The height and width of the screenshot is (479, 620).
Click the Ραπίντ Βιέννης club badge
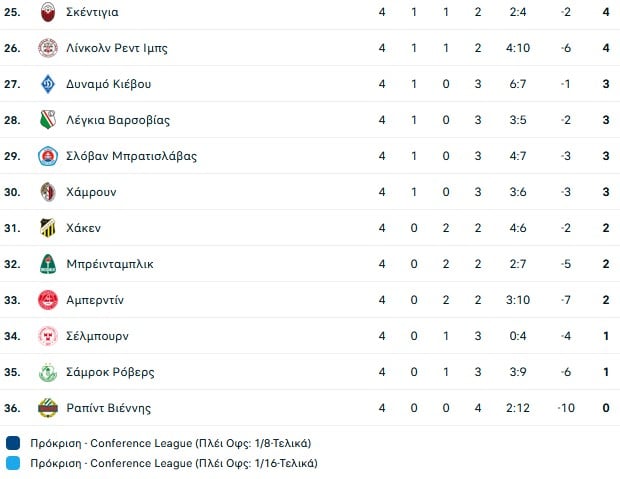pyautogui.click(x=48, y=408)
